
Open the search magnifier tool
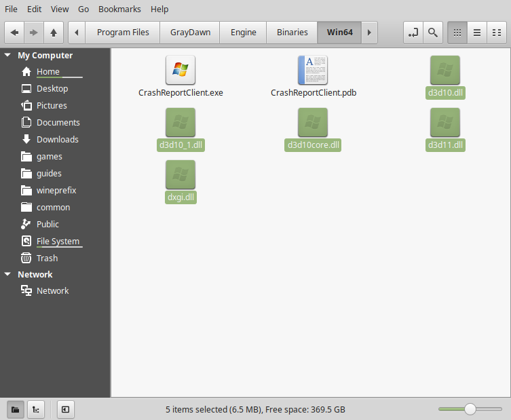[x=433, y=33]
